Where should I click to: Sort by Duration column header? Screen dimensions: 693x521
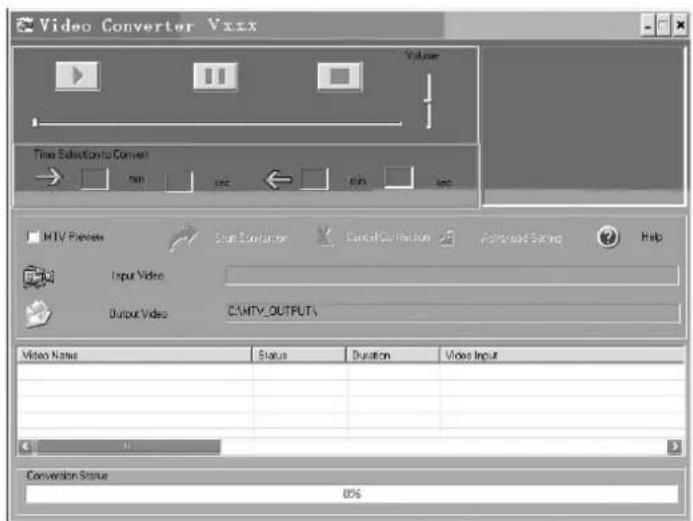[392, 355]
